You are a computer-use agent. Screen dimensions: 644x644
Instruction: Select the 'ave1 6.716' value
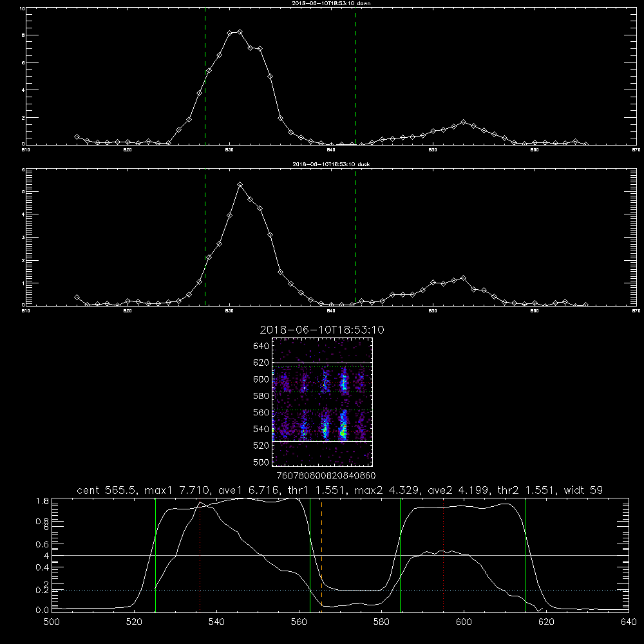point(251,490)
